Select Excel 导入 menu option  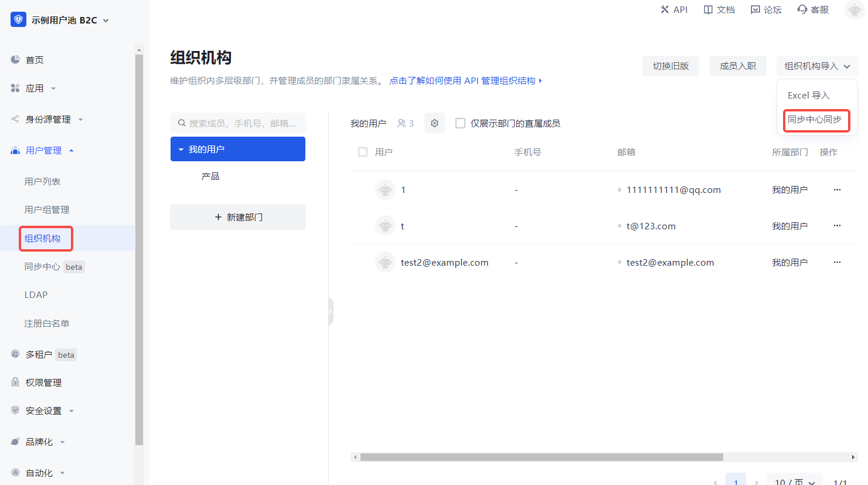(808, 96)
